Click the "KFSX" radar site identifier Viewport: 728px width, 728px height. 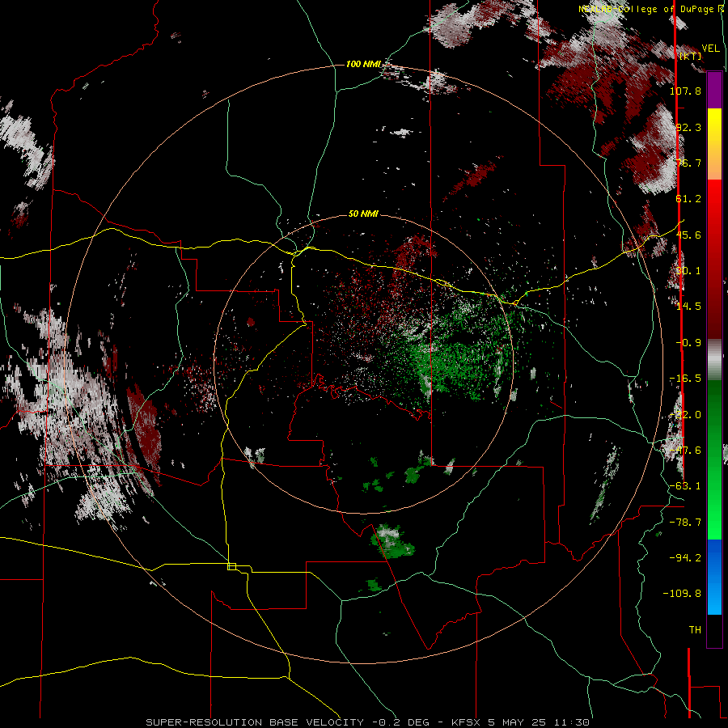point(466,722)
